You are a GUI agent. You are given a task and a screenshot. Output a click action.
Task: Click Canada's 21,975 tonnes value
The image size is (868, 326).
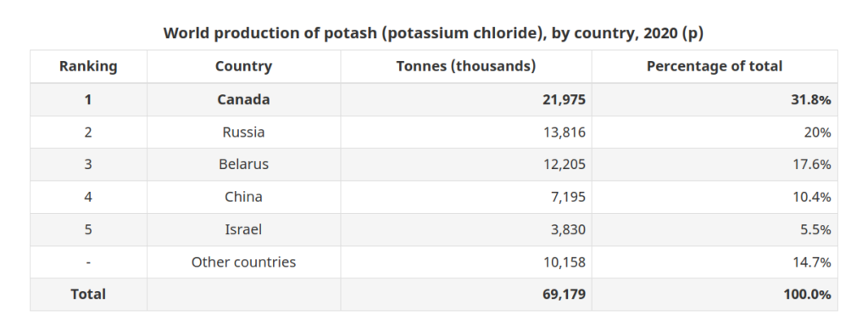point(564,100)
